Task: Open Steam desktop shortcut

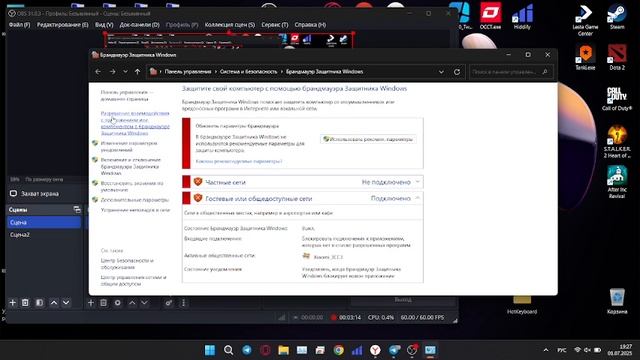Action: click(x=617, y=17)
